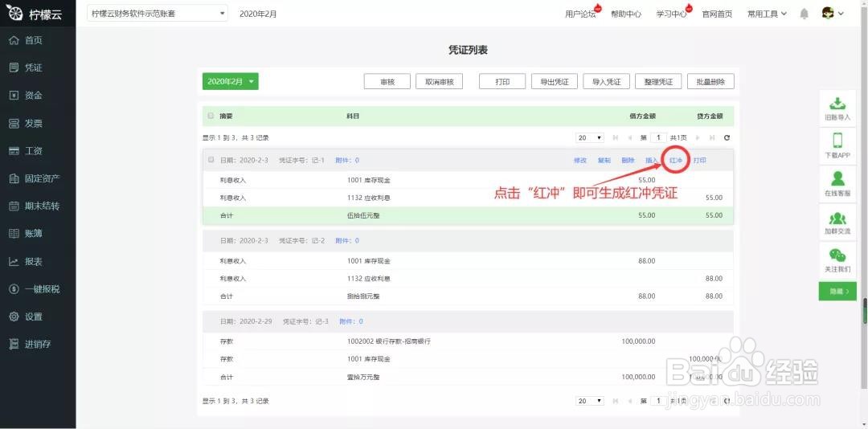
Task: Go to last page in top pager
Action: coord(712,138)
